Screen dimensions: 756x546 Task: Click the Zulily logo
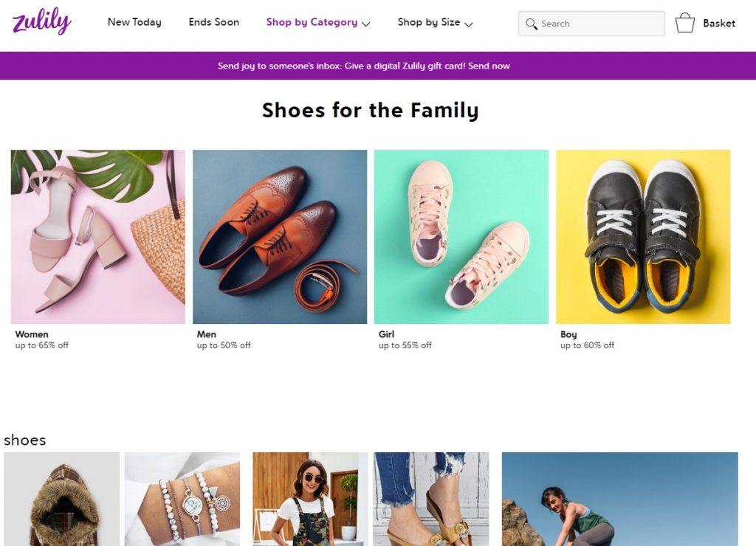click(x=41, y=21)
